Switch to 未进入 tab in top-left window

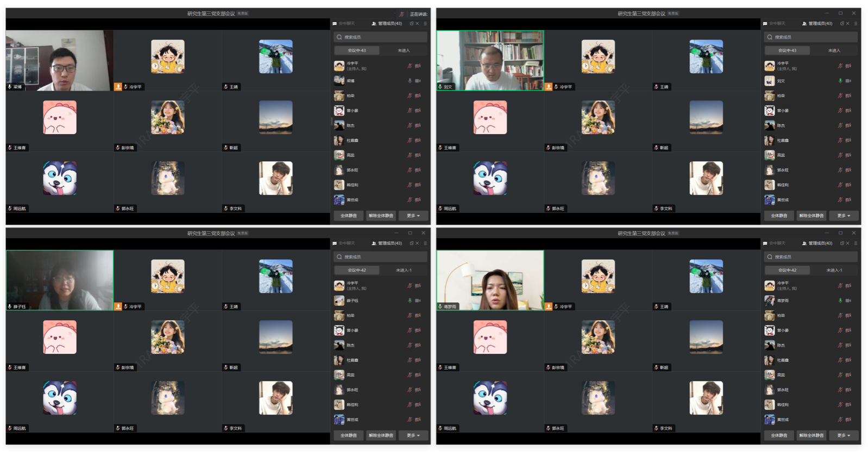(x=404, y=50)
